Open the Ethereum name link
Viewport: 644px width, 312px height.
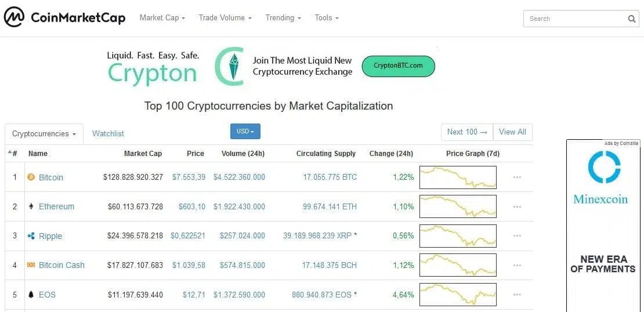(x=57, y=206)
